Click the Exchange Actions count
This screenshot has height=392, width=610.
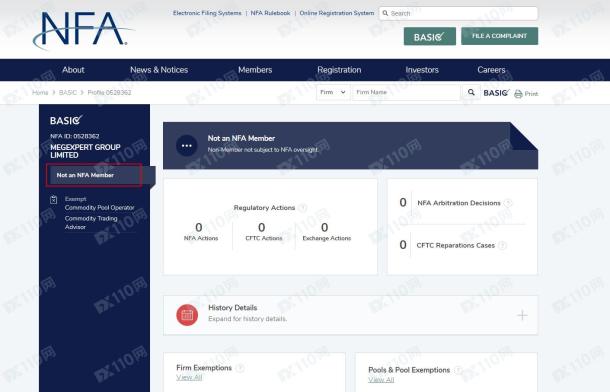click(324, 227)
